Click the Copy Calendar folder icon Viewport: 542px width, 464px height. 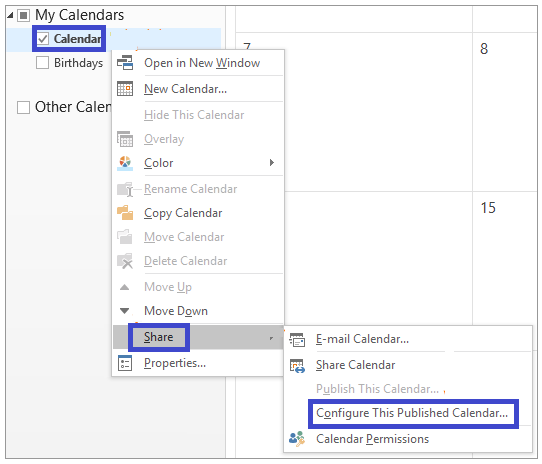coord(125,213)
